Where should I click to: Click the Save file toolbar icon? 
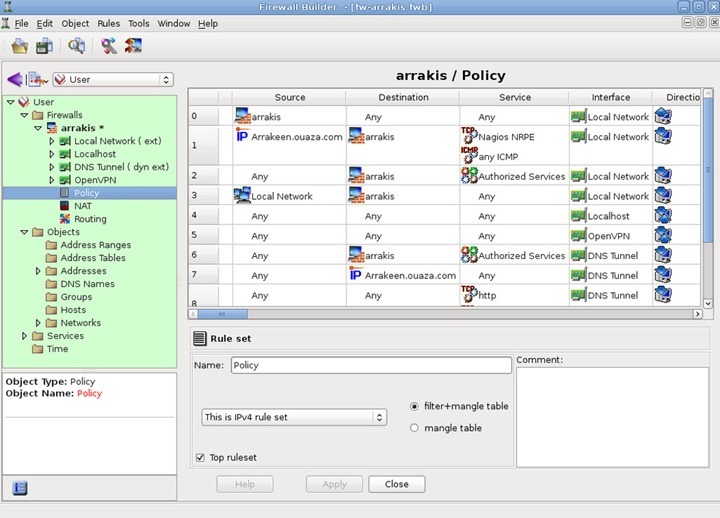click(x=45, y=46)
